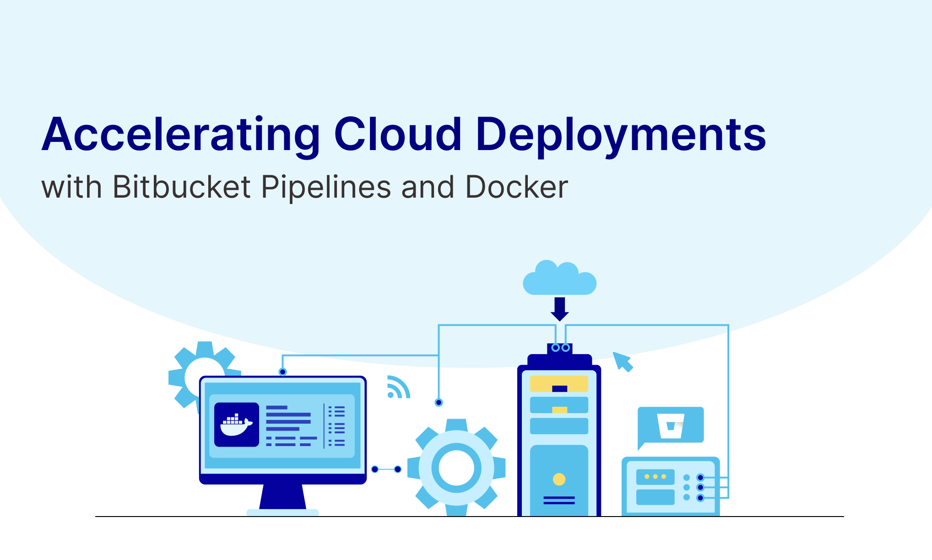Click the Docker whale logo
Image resolution: width=932 pixels, height=560 pixels.
(x=236, y=425)
